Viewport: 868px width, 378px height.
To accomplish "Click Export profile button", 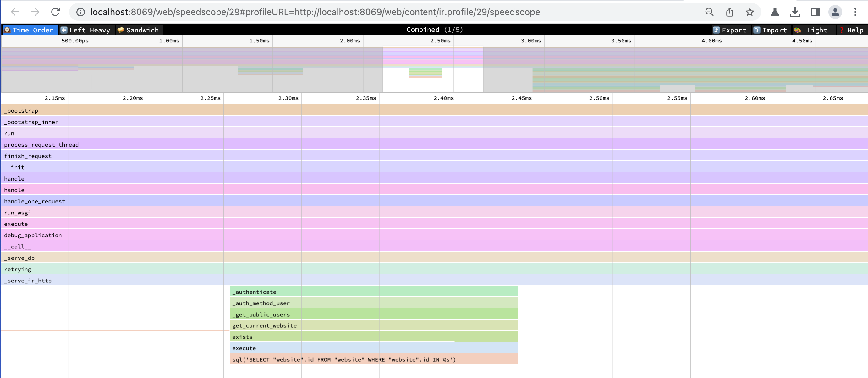I will (729, 30).
